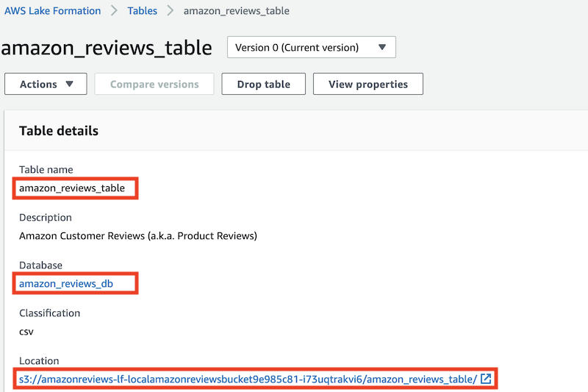Viewport: 588px width, 392px height.
Task: Click the Table name field label
Action: tap(46, 170)
